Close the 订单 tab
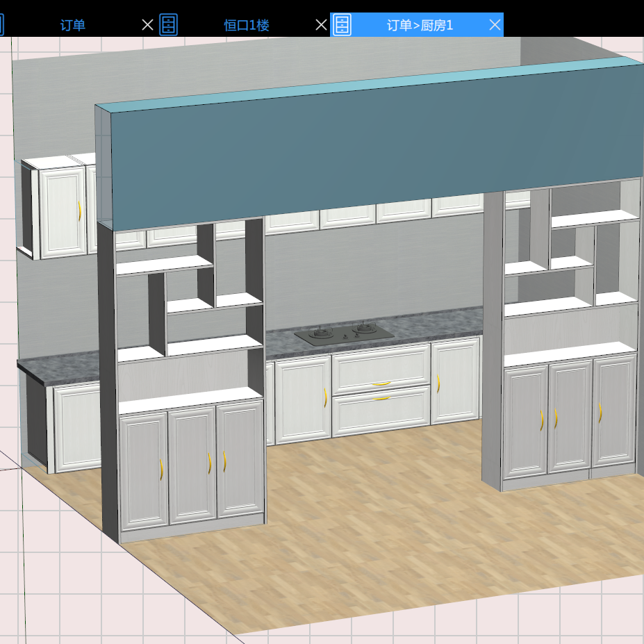This screenshot has width=644, height=644. point(147,24)
